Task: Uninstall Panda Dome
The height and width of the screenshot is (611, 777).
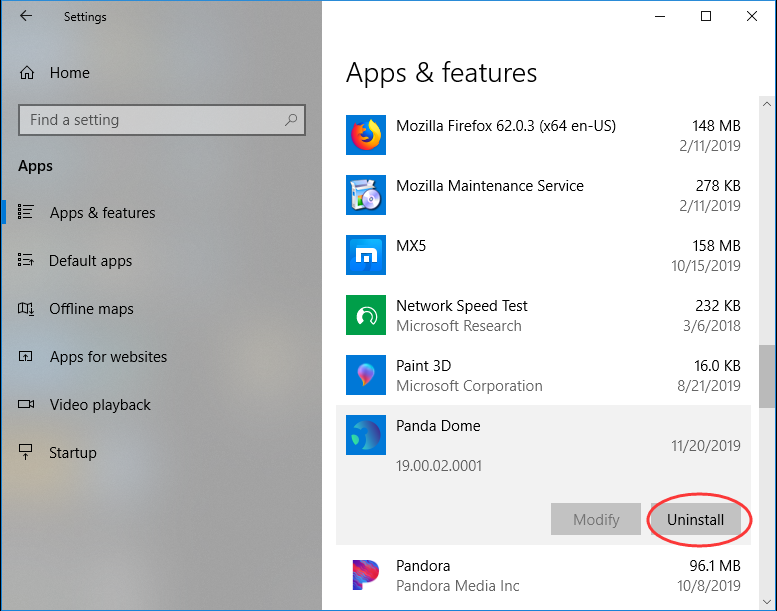Action: [695, 519]
